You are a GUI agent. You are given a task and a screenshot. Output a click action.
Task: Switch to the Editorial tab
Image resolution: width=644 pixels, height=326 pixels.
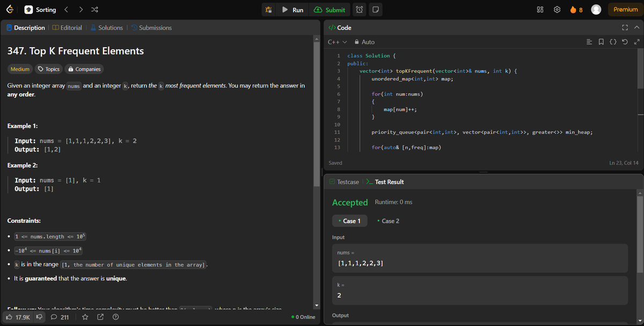(67, 27)
